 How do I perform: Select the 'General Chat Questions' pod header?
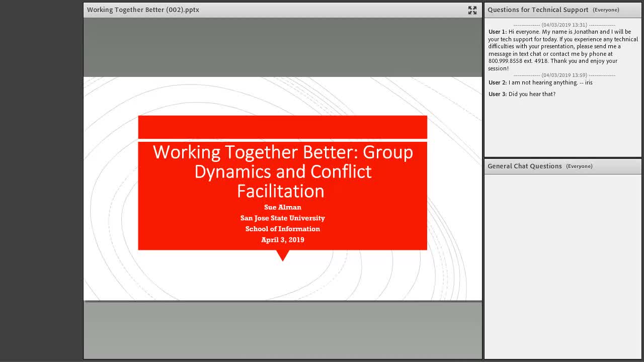[525, 166]
